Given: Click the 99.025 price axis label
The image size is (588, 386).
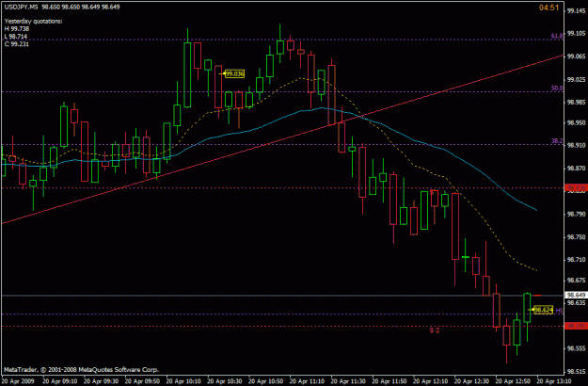Looking at the screenshot, I should pyautogui.click(x=577, y=79).
